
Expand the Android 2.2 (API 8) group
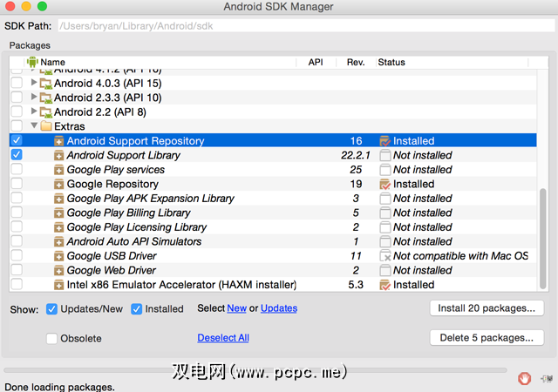coord(34,112)
